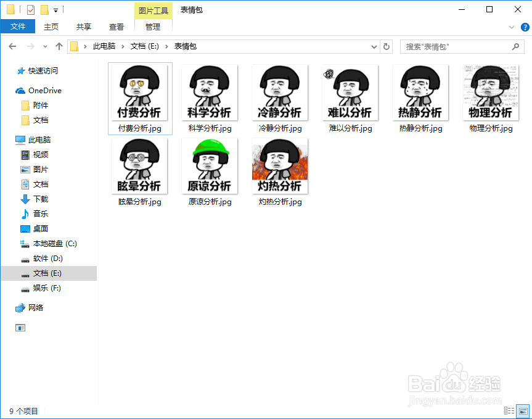Expand the chevron after 文档 (E:) in path

166,46
